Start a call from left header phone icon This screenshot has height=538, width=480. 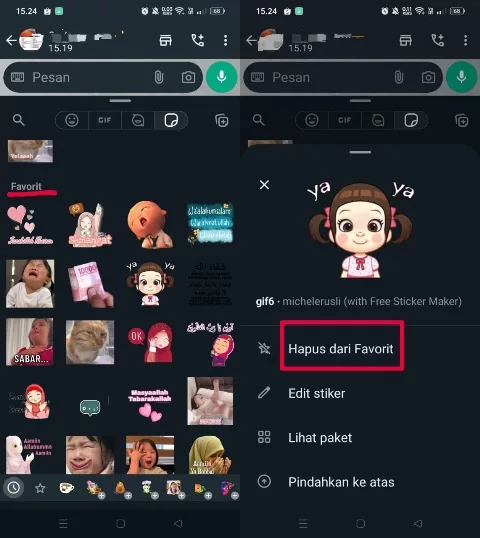pyautogui.click(x=198, y=40)
